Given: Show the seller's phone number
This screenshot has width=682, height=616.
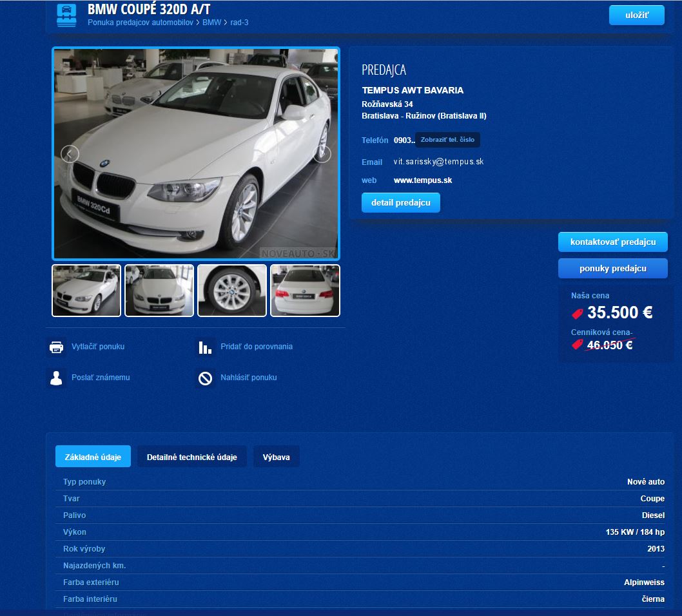Looking at the screenshot, I should pos(447,140).
